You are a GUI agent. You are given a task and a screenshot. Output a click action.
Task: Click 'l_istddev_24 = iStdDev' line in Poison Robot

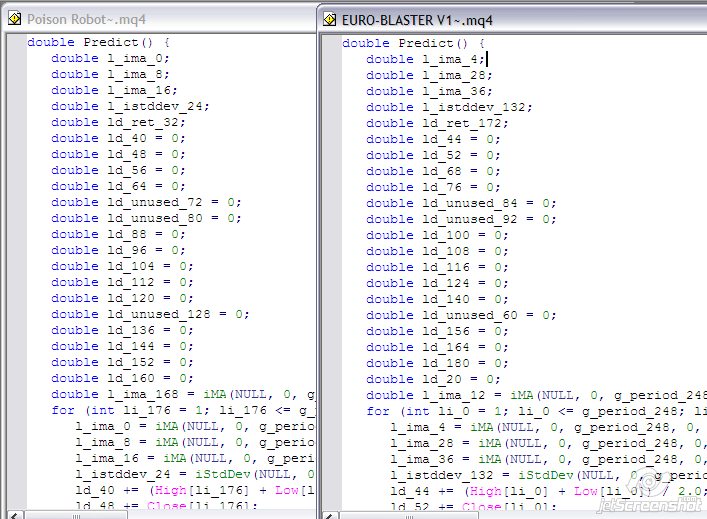point(195,475)
